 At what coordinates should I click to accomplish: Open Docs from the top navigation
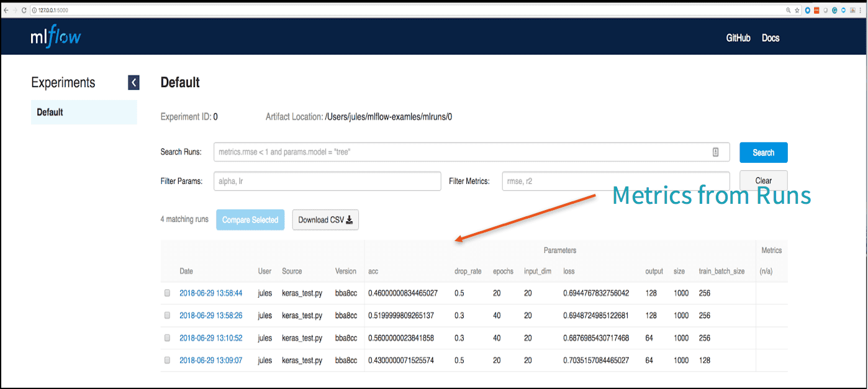pos(771,38)
